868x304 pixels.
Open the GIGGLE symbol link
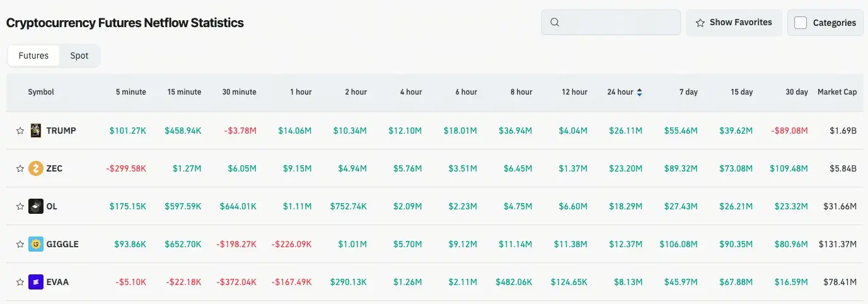[x=62, y=244]
